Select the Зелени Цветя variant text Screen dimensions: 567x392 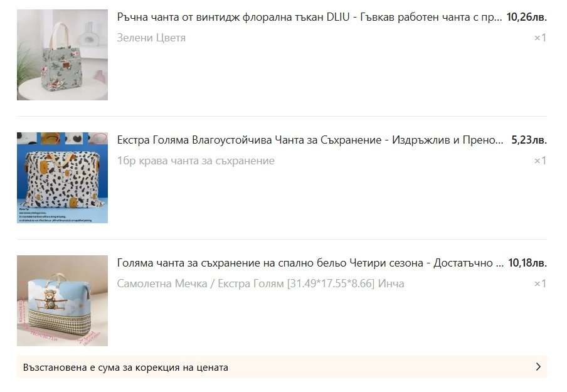(151, 38)
